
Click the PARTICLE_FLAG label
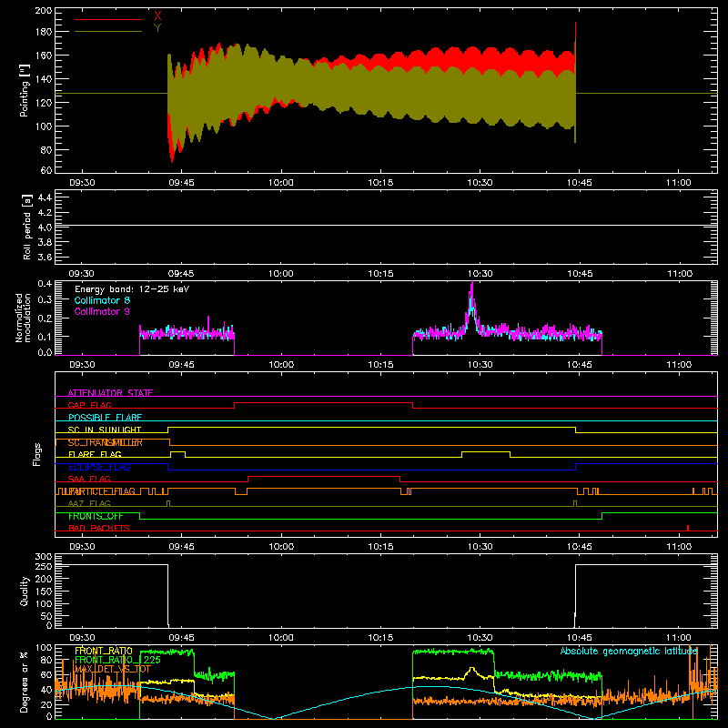[x=102, y=491]
